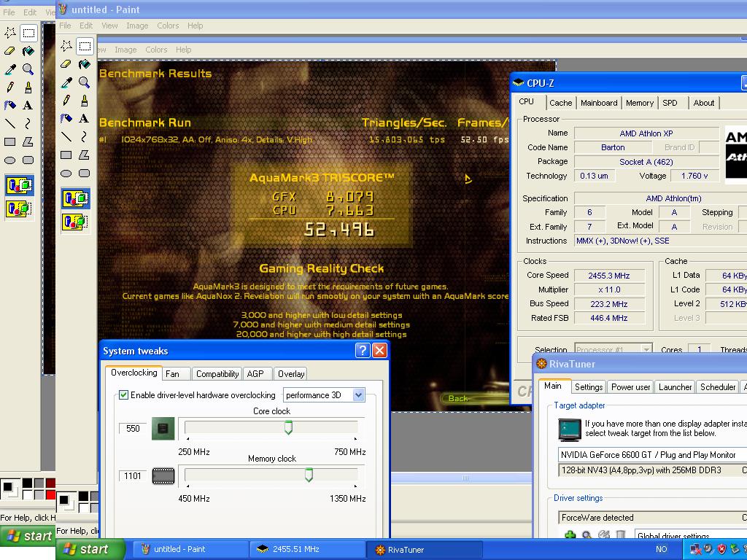
Task: Open the Cache tab in CPU-Z
Action: pyautogui.click(x=561, y=103)
